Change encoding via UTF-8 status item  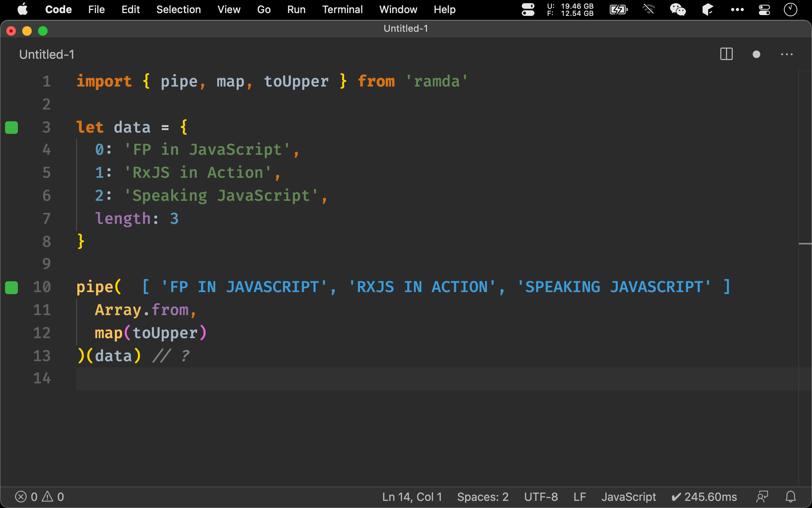[x=541, y=496]
